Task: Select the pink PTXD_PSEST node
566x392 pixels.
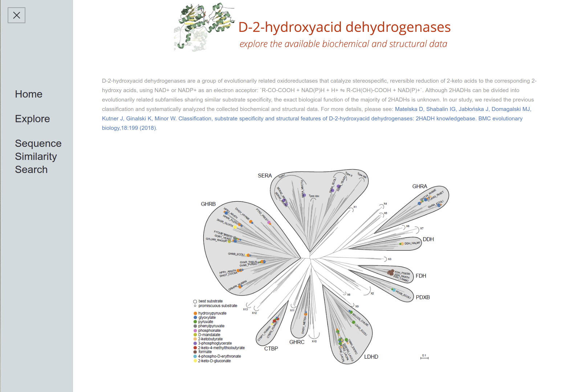Action: click(x=269, y=223)
